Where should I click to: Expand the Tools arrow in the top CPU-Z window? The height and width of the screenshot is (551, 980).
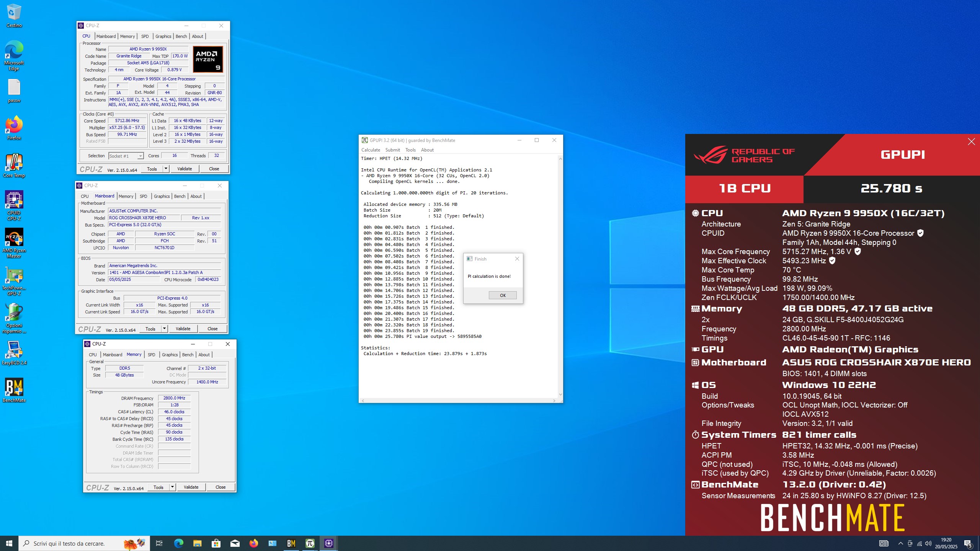click(166, 169)
